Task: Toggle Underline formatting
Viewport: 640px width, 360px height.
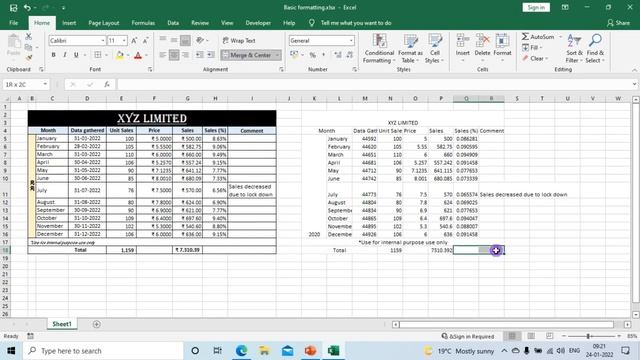Action: pos(76,55)
